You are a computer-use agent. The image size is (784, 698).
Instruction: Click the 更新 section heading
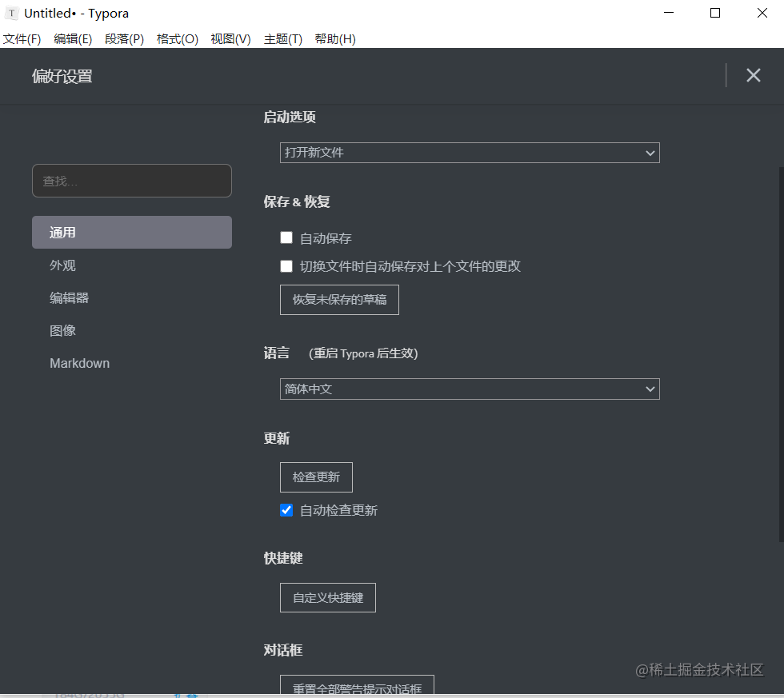click(277, 439)
